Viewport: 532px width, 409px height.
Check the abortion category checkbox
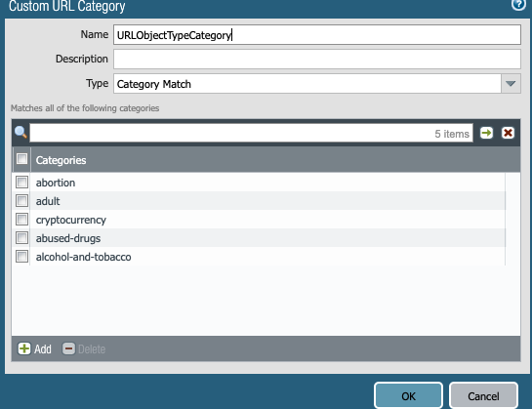coord(22,183)
